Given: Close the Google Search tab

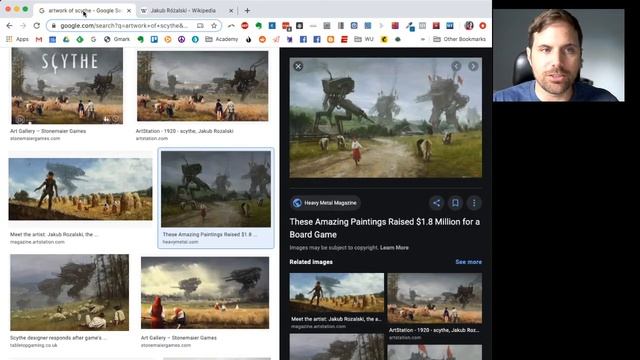Looking at the screenshot, I should click(x=129, y=11).
